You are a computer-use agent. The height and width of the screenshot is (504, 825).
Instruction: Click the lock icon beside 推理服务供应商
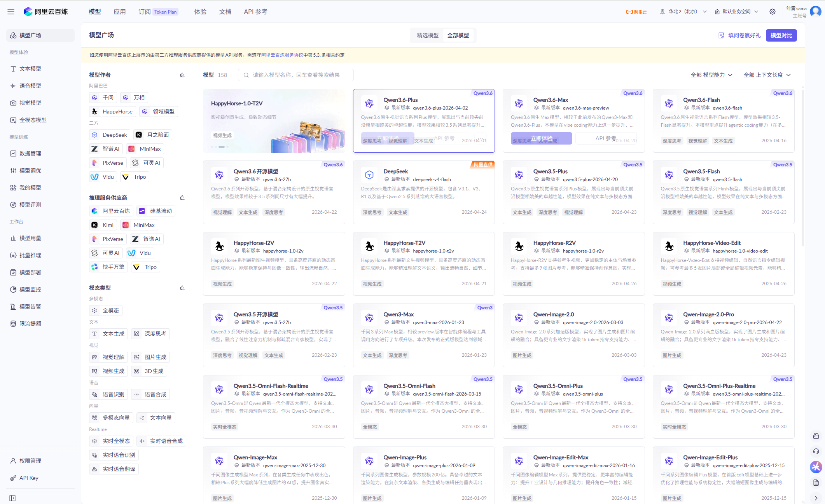(x=182, y=198)
